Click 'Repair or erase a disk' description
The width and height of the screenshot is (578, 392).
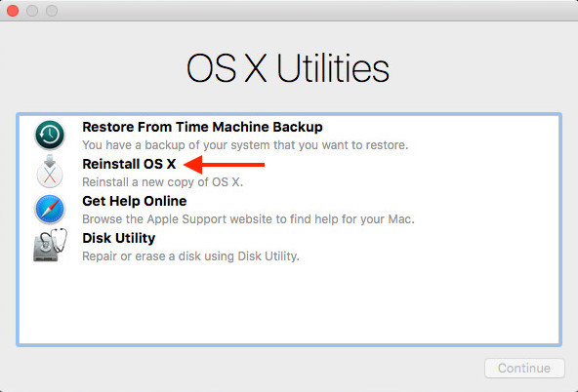click(x=190, y=256)
